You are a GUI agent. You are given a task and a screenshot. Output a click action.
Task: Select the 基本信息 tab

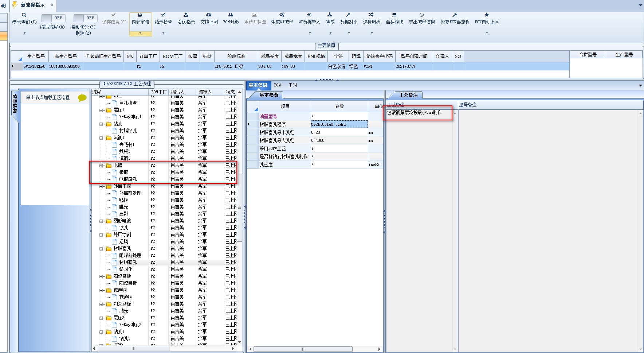click(x=258, y=85)
